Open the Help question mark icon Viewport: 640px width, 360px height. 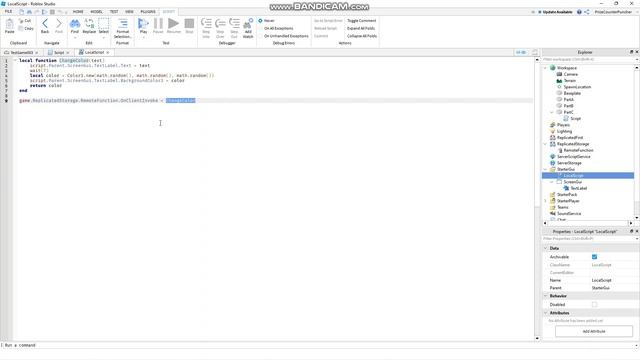(579, 12)
